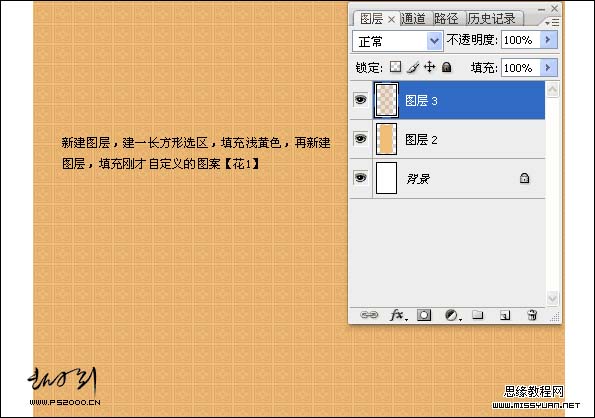This screenshot has width=595, height=418.
Task: Open the layer style fx menu
Action: tap(397, 315)
